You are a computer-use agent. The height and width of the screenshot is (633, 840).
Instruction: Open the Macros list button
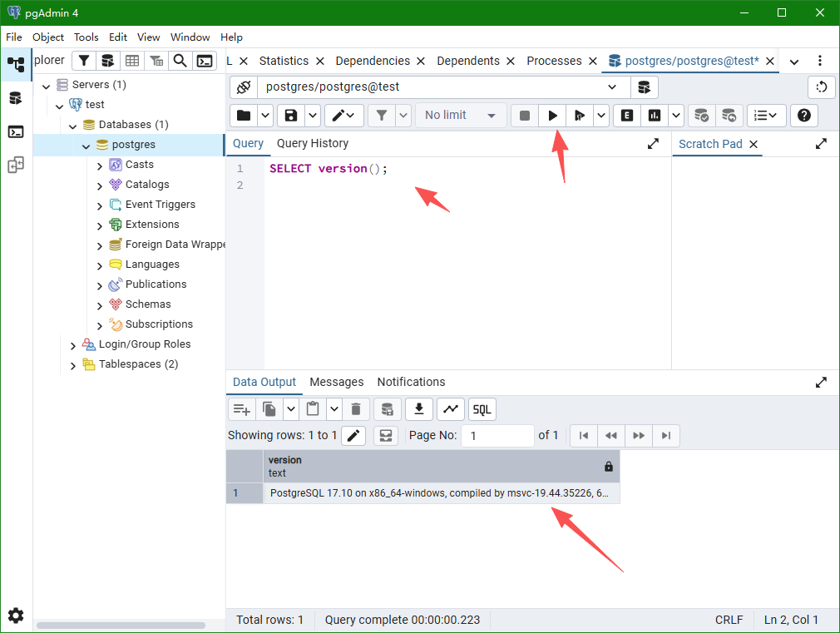pos(766,116)
